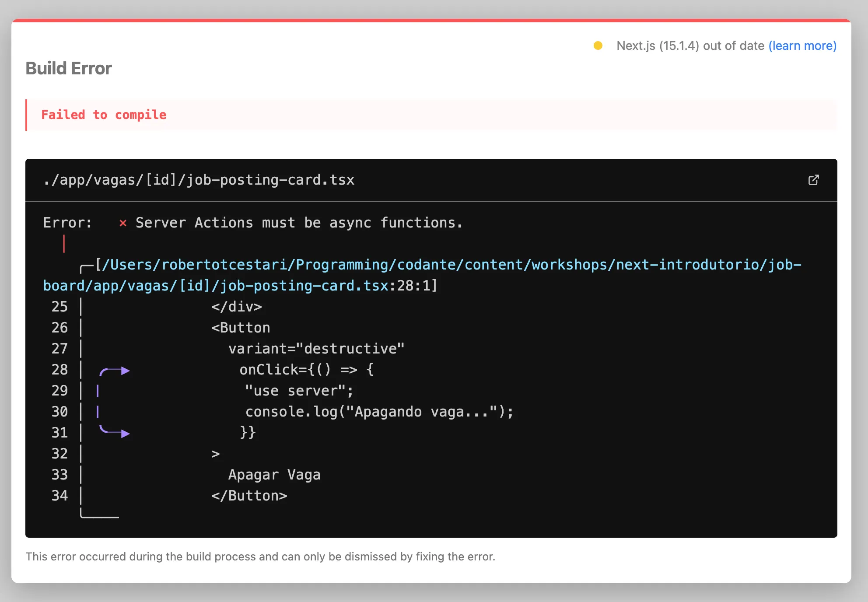Click the 'This error occurred during the build' note
The image size is (868, 602).
pos(260,556)
